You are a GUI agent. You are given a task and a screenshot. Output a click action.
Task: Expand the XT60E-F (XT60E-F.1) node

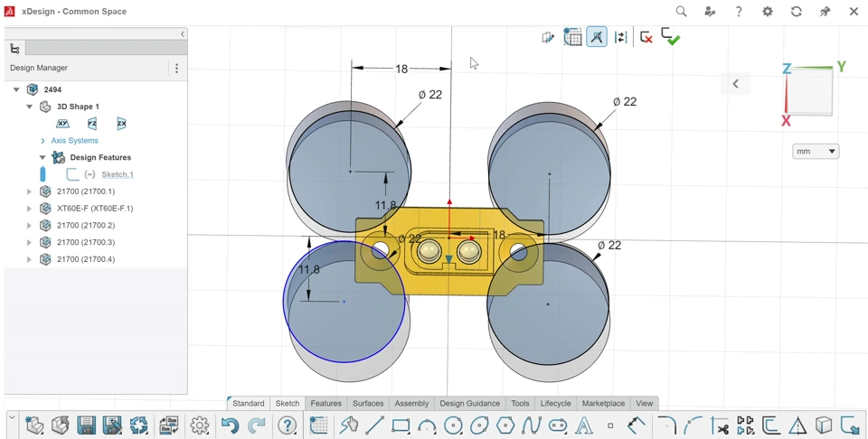pyautogui.click(x=29, y=209)
